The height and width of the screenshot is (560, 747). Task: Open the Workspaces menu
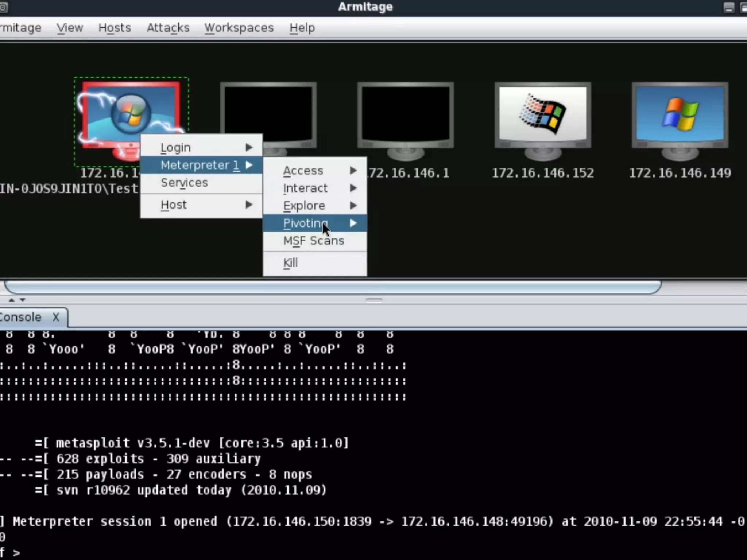click(x=239, y=28)
